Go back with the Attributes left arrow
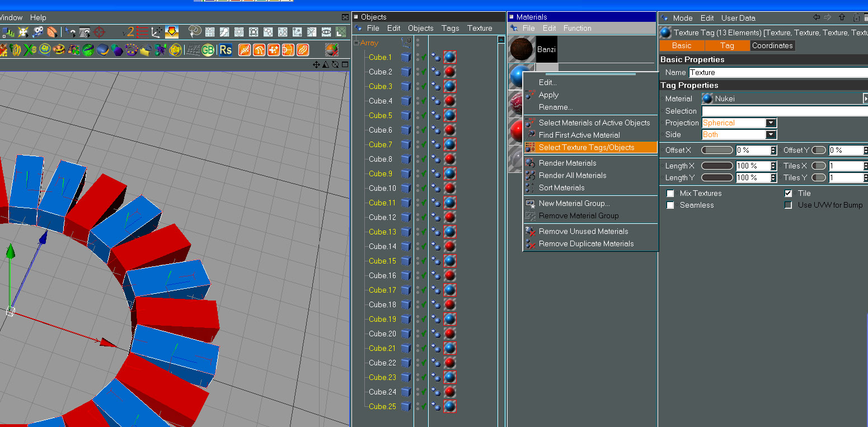The image size is (868, 427). click(x=817, y=17)
